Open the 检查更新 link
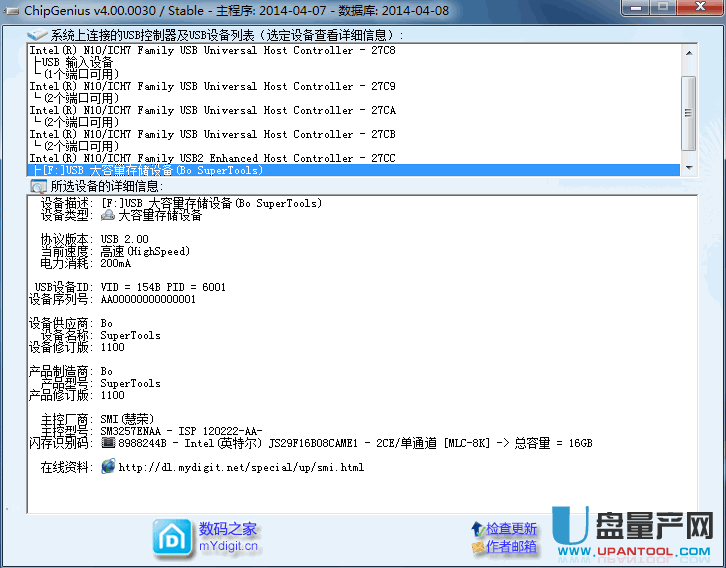The width and height of the screenshot is (726, 568). click(x=512, y=529)
